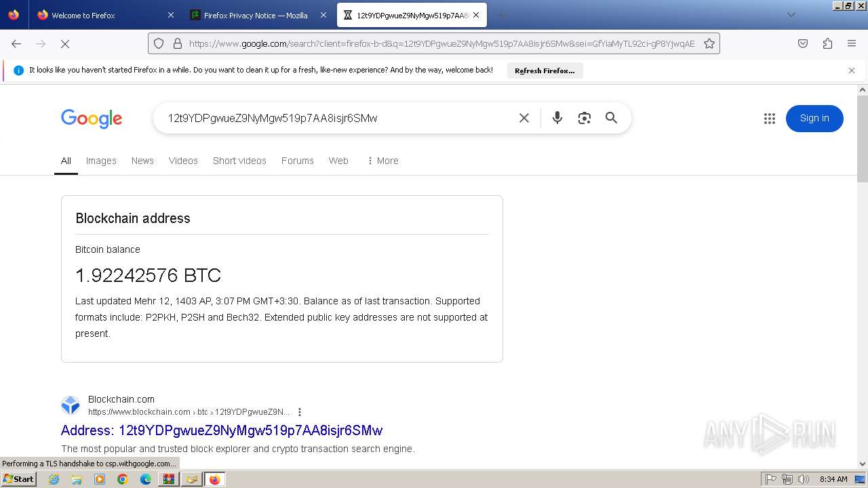Close the current Google search tab
This screenshot has width=868, height=488.
(x=476, y=15)
